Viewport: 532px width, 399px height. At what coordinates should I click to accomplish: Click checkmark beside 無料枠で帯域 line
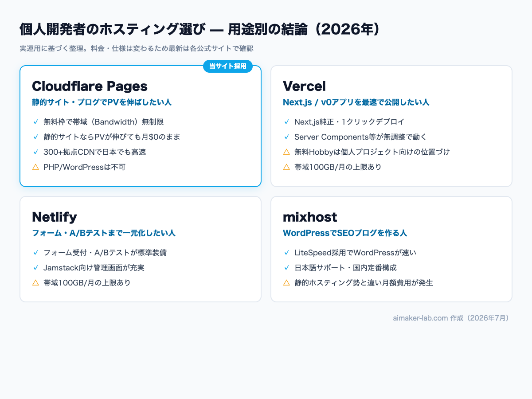pos(35,121)
